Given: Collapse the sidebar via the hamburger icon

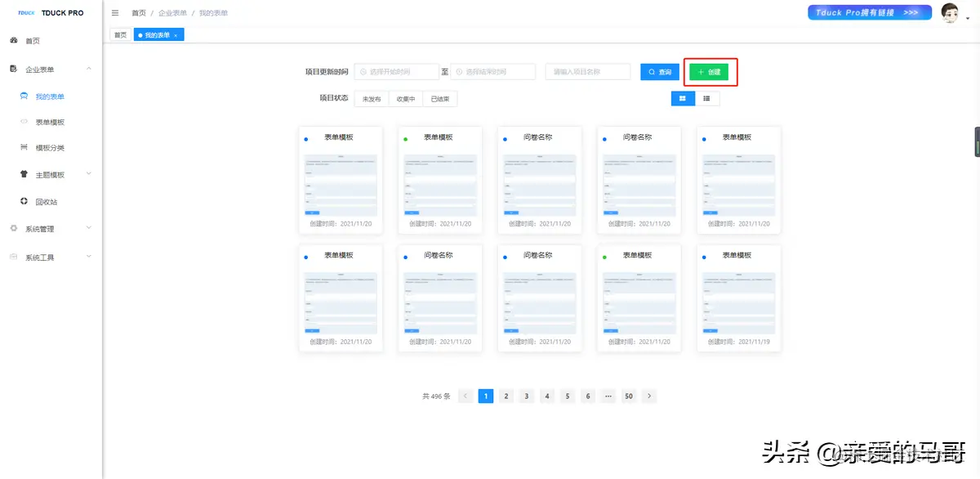Looking at the screenshot, I should coord(115,12).
